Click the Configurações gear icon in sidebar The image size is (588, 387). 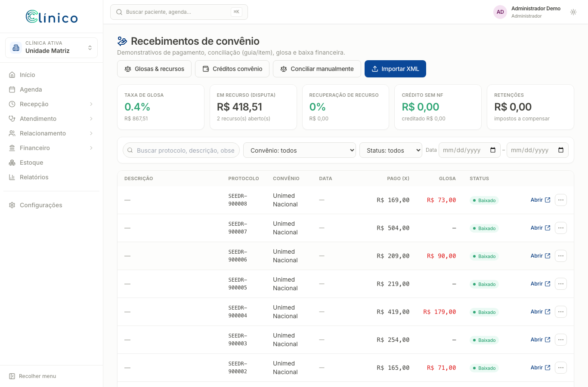click(x=12, y=205)
